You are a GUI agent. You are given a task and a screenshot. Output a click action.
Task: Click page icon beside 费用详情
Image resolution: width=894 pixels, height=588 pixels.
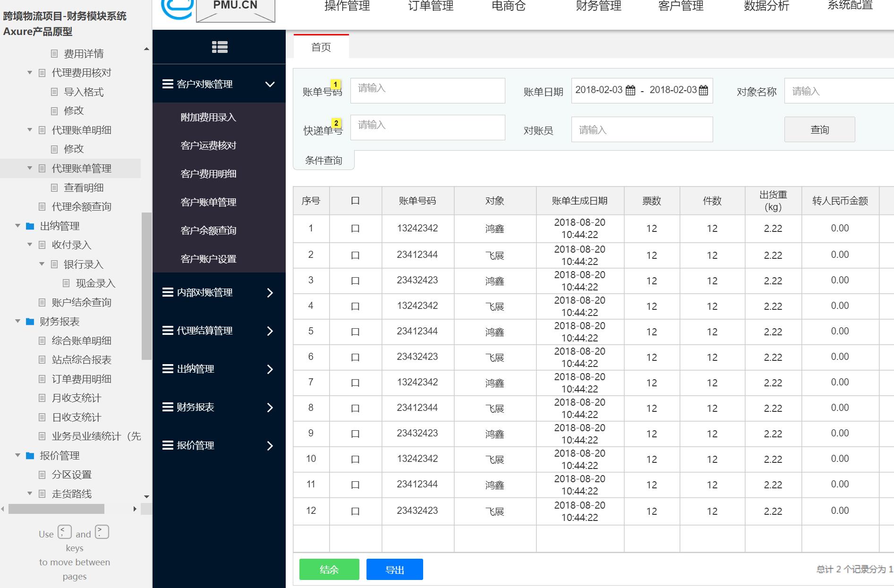point(54,54)
